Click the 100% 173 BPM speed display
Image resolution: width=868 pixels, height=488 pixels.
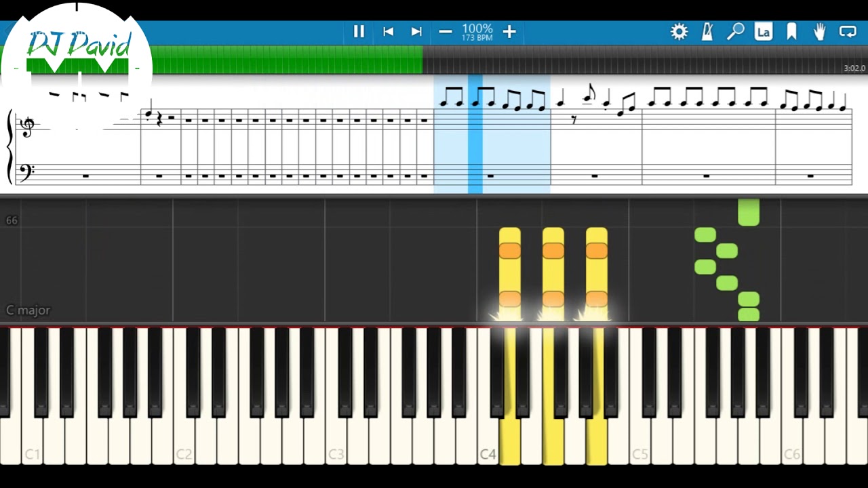(477, 31)
